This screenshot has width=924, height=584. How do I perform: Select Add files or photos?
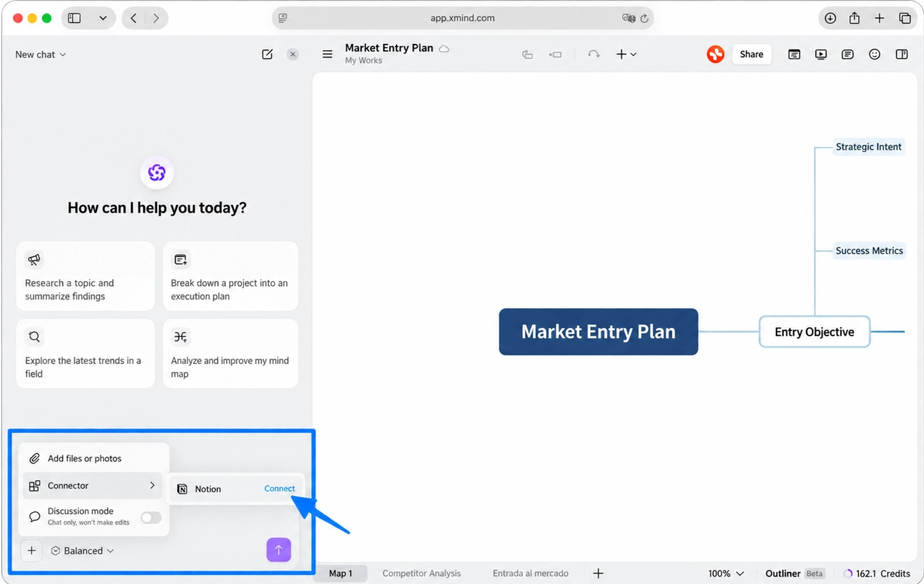(94, 458)
